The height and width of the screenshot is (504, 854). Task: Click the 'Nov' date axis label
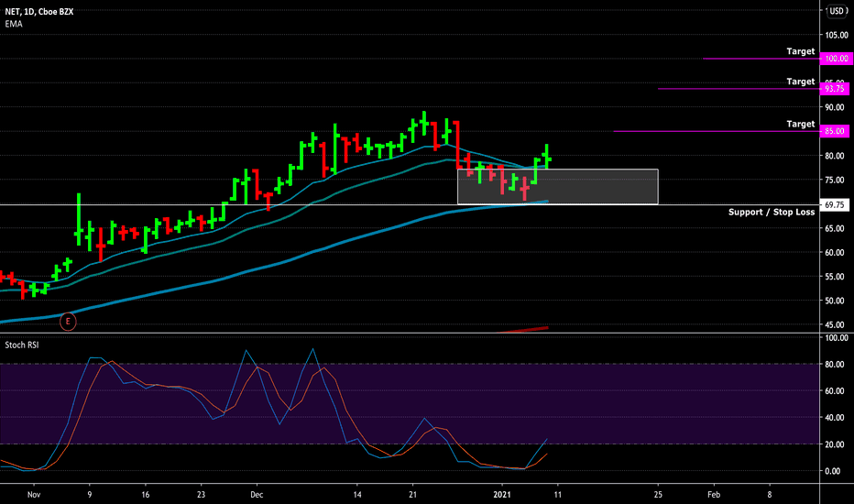(34, 495)
